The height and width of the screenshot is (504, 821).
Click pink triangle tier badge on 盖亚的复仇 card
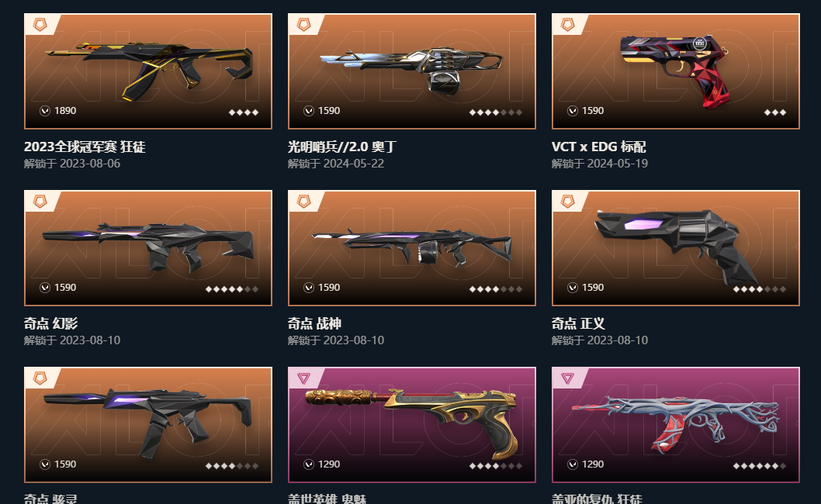click(x=567, y=378)
